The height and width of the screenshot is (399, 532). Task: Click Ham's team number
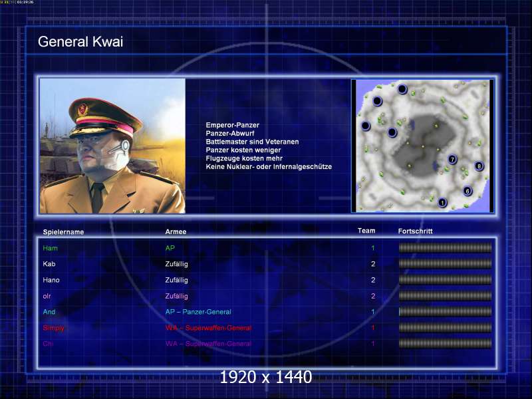(373, 248)
